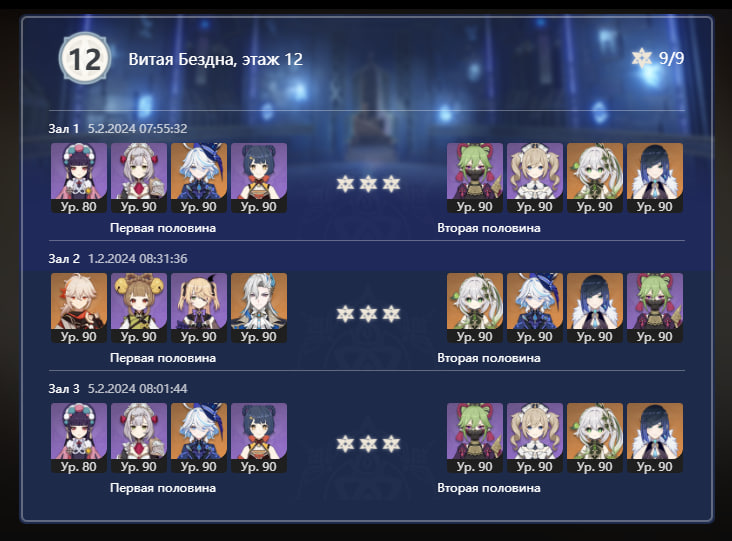Click the floor 12 badge icon

pyautogui.click(x=85, y=58)
